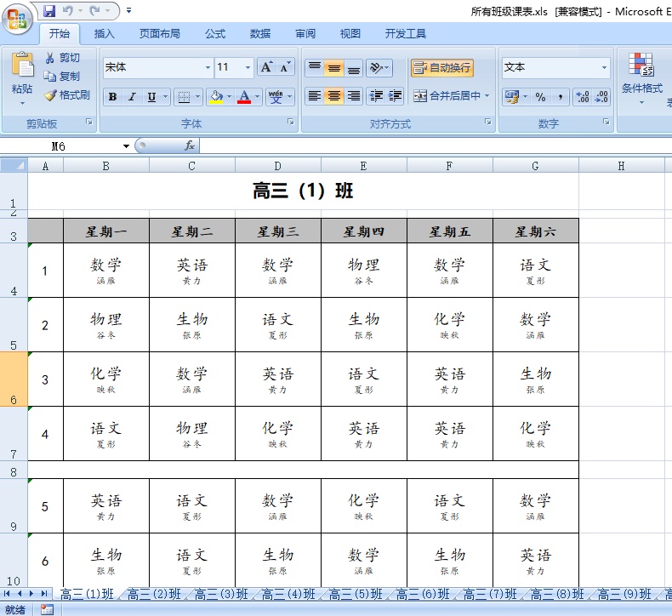Increase the cell indent
Image resolution: width=672 pixels, height=616 pixels.
(395, 96)
